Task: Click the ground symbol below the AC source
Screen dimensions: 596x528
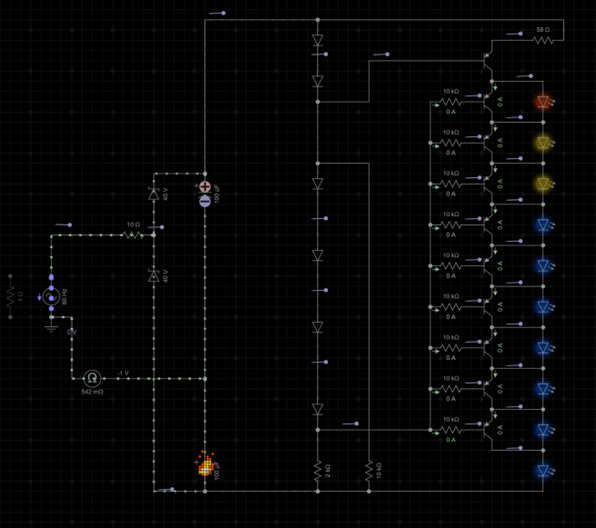Action: pos(51,328)
